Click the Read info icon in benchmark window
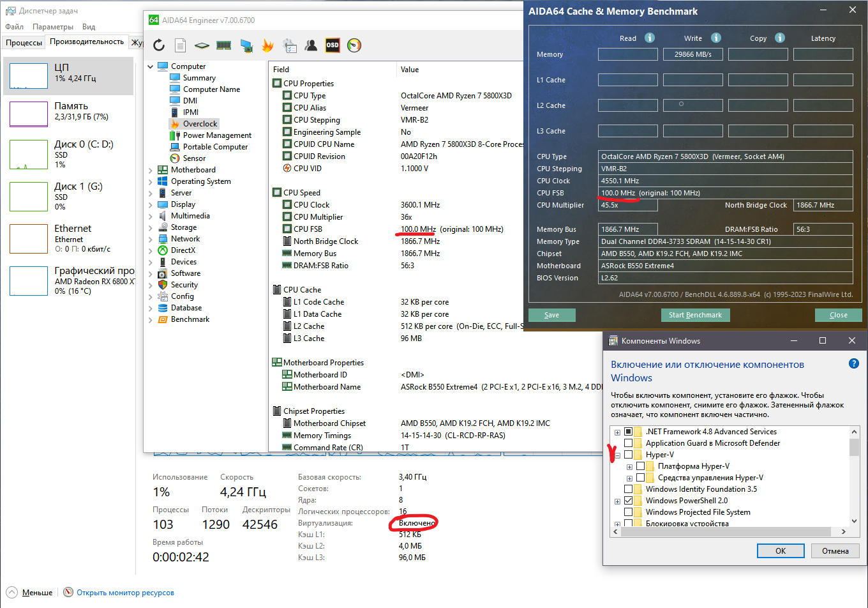868x608 pixels. coord(650,38)
